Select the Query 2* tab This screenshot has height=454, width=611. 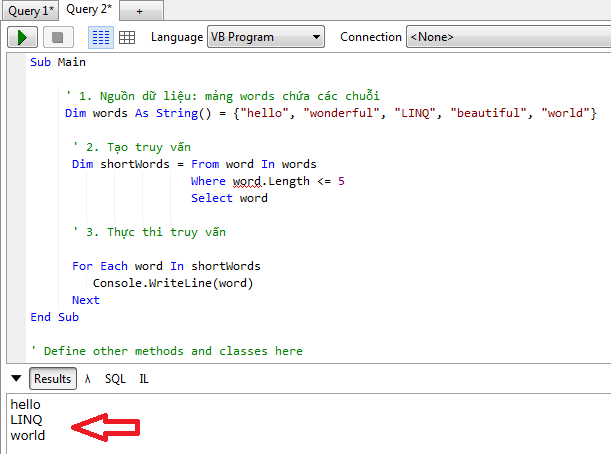pos(90,10)
